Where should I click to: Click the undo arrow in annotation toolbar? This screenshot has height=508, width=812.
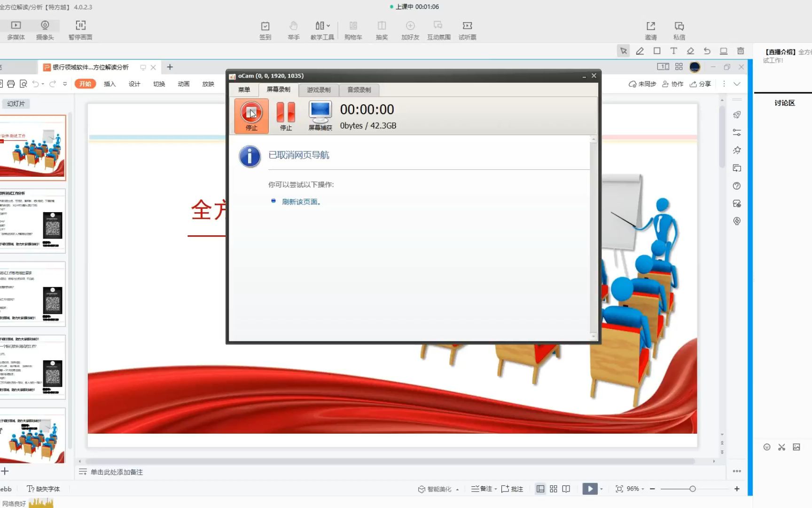707,51
